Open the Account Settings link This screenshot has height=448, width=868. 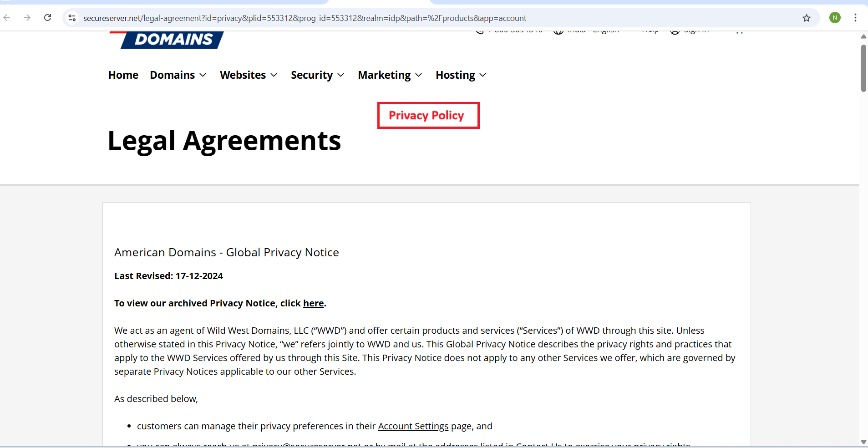[413, 426]
